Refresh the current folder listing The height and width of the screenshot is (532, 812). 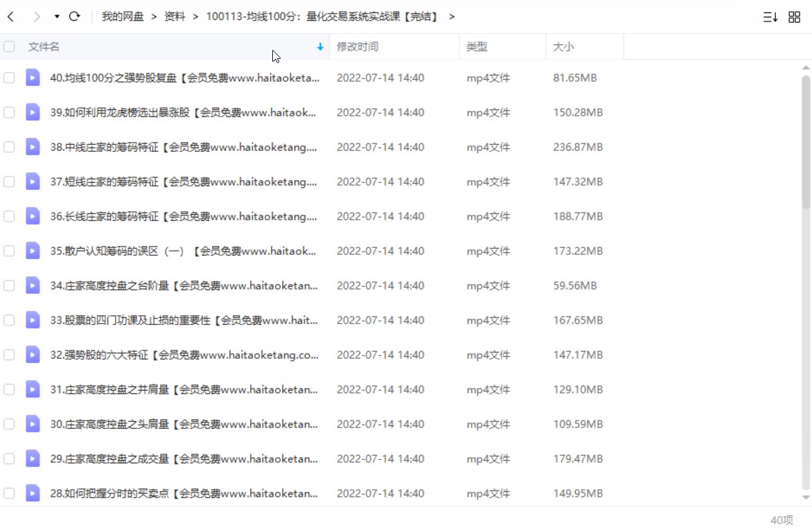(75, 17)
